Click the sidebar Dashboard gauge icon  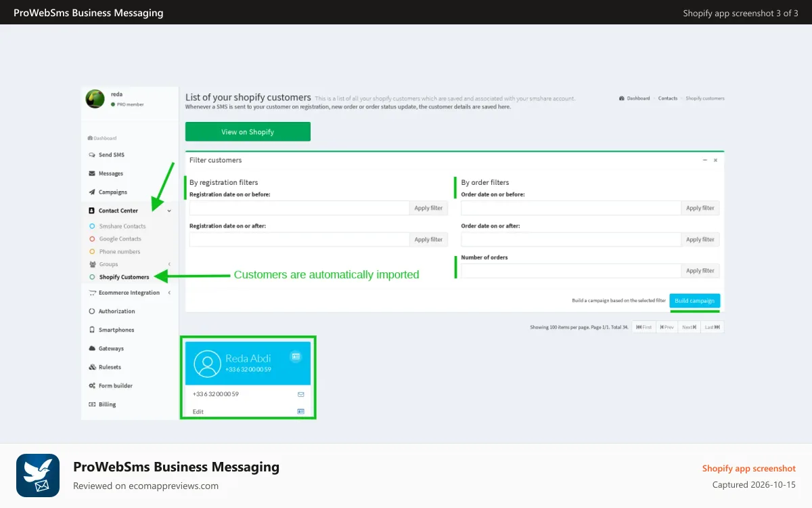(90, 138)
